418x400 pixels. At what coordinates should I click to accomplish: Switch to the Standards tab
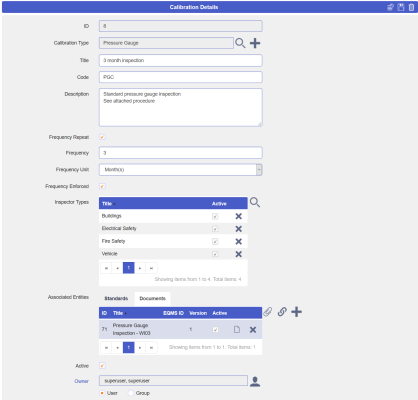coord(116,298)
